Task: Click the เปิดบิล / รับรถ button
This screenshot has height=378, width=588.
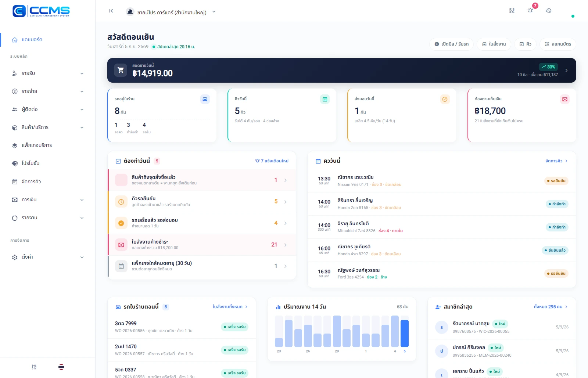Action: (x=451, y=44)
